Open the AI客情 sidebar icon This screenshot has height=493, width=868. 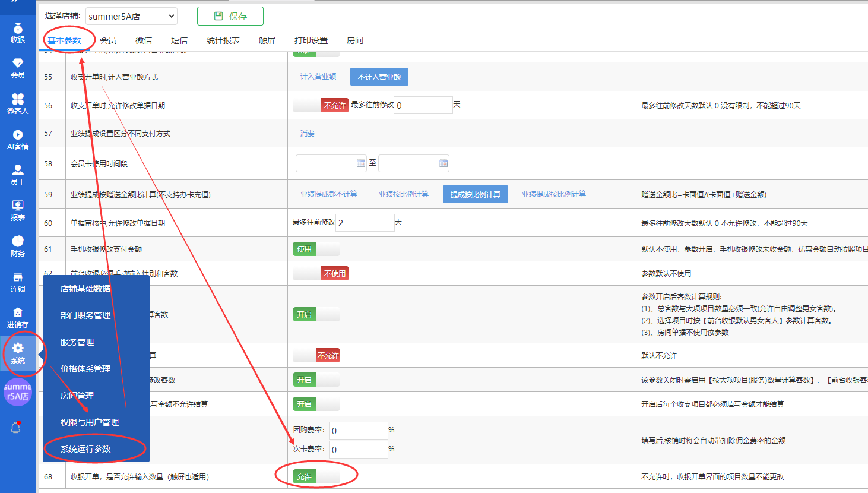18,140
